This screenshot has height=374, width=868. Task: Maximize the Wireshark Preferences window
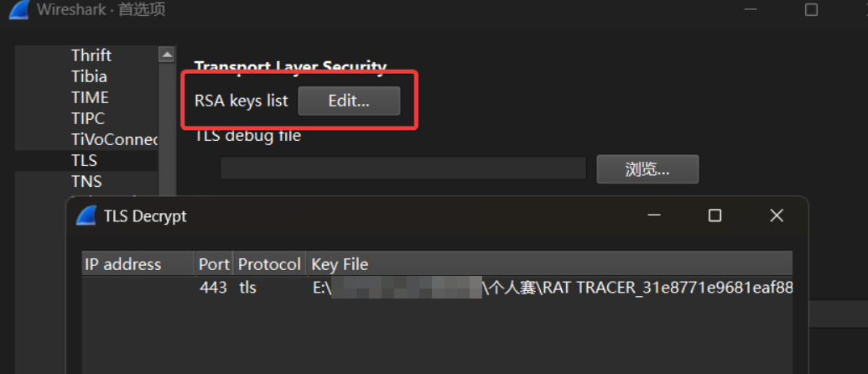[811, 10]
